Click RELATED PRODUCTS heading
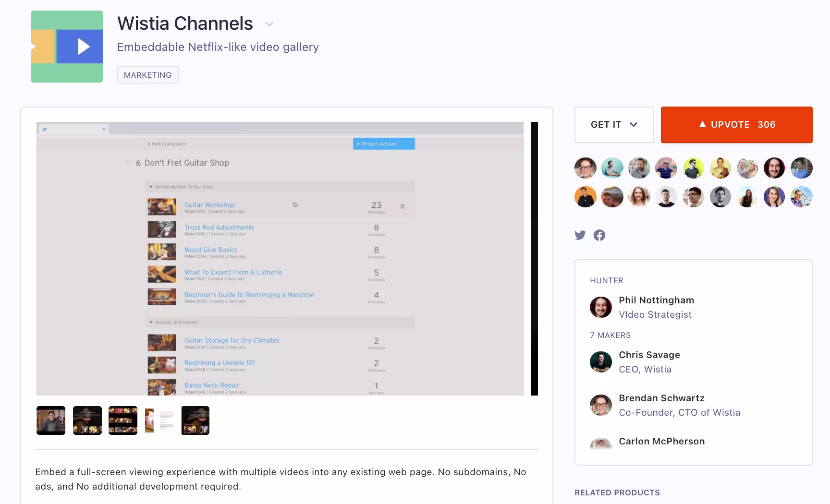830x504 pixels. (617, 492)
